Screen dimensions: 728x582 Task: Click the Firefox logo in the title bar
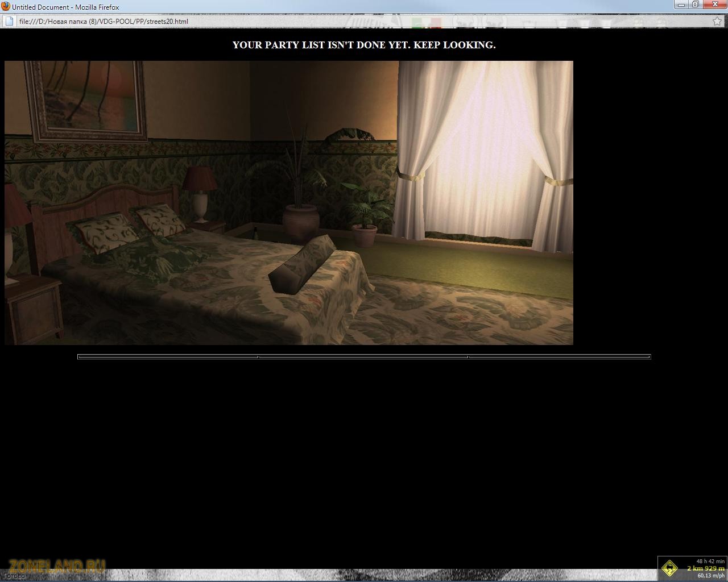pos(6,7)
